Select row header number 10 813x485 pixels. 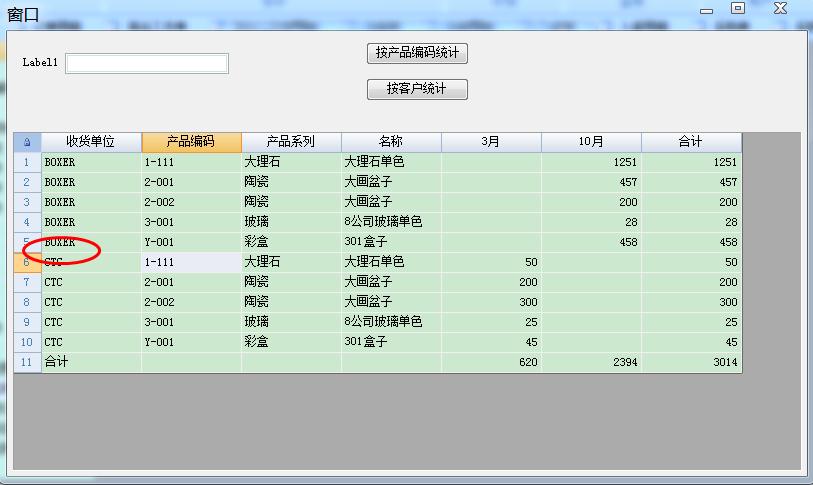[x=27, y=342]
